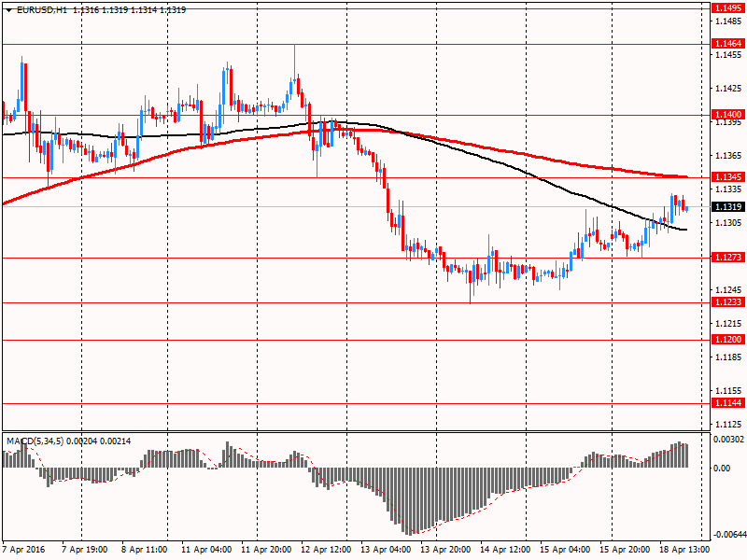Click the 1.1233 support level label
This screenshot has height=560, width=747.
tap(728, 301)
